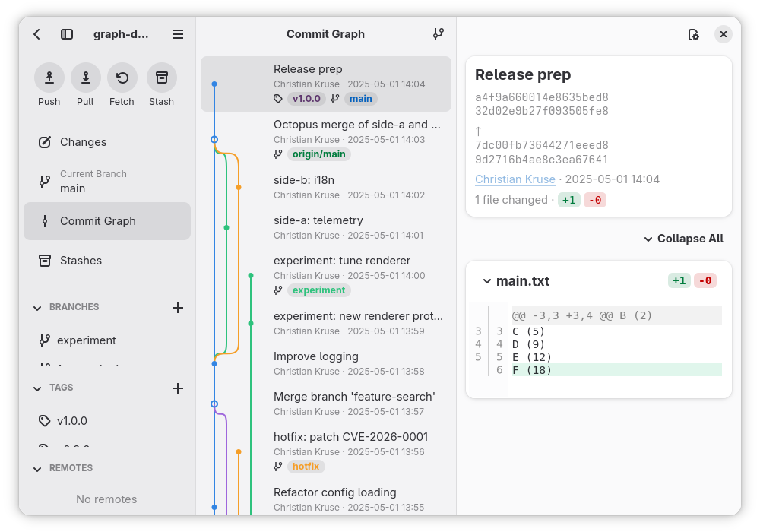Screen dimensions: 760x532
Task: Click branch icon in Commit Graph header
Action: [x=439, y=34]
